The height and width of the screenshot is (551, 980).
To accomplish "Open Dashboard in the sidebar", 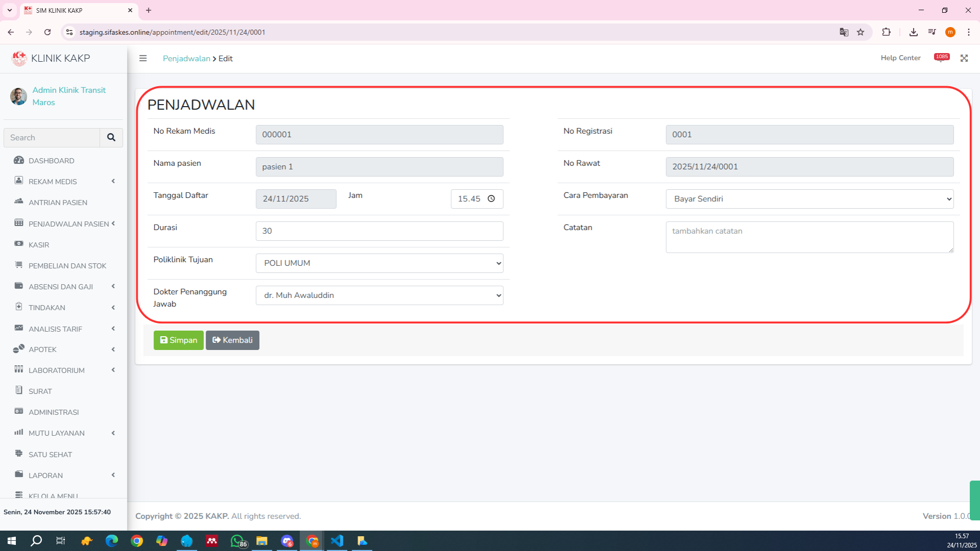I will pos(51,161).
